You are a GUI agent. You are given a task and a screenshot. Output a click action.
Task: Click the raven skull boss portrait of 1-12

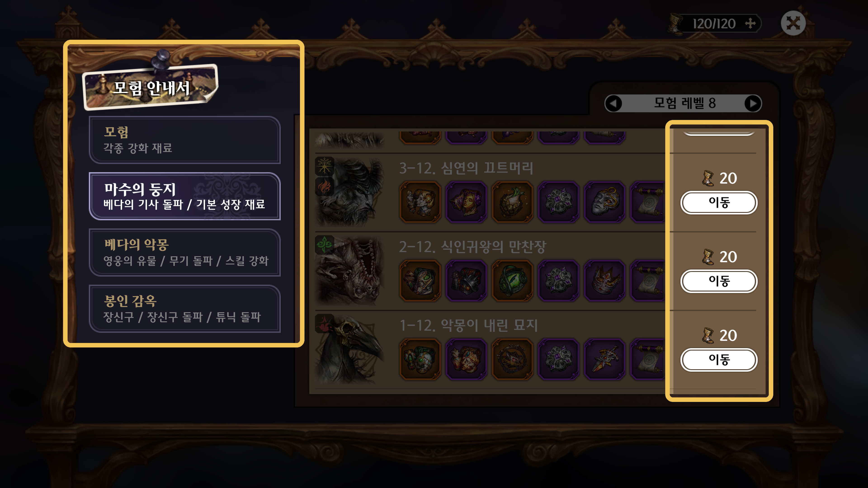(349, 349)
